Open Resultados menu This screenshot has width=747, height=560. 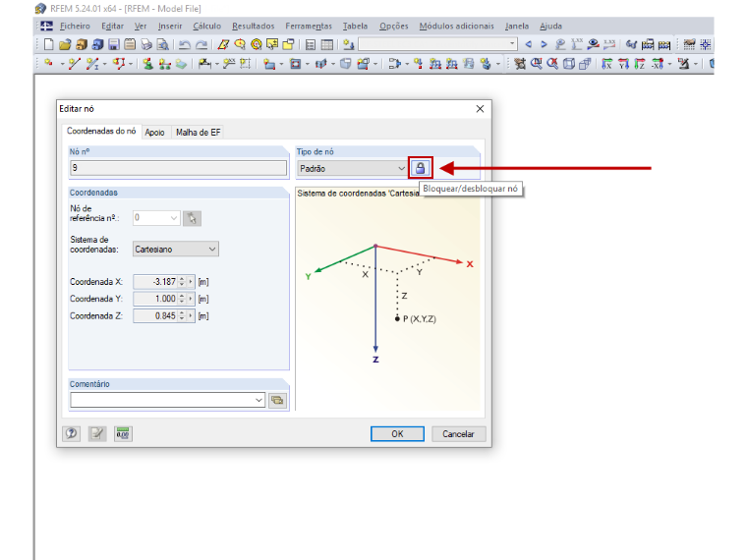pos(253,27)
